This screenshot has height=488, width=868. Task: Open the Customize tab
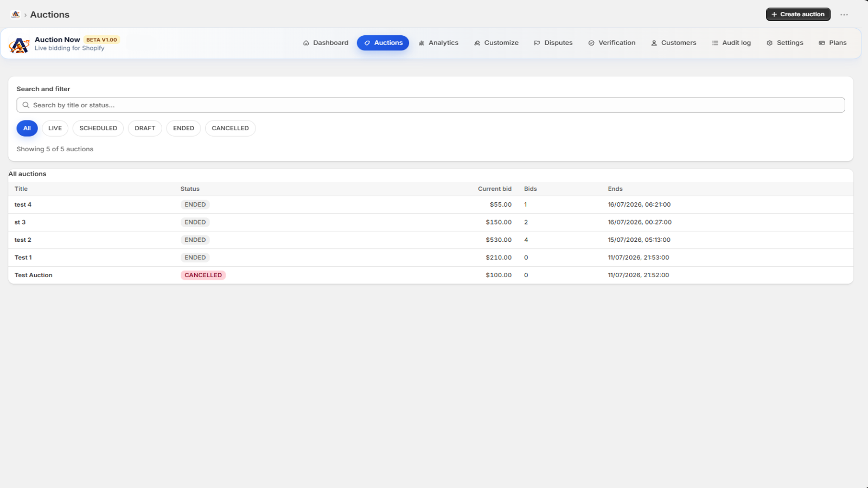[496, 43]
